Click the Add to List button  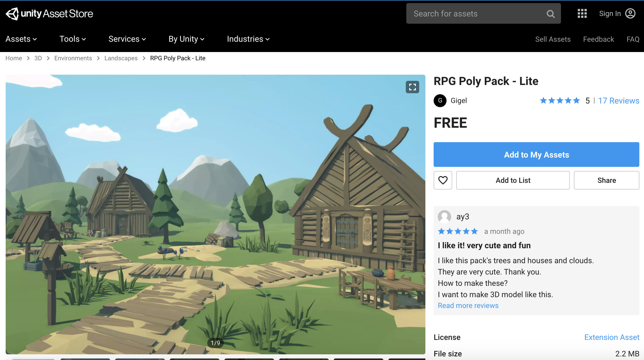[513, 180]
